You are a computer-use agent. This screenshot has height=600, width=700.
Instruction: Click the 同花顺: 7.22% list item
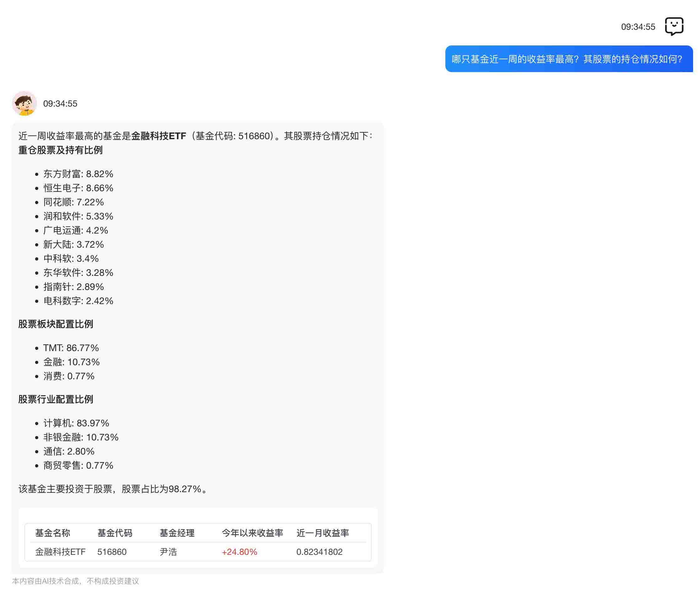73,202
